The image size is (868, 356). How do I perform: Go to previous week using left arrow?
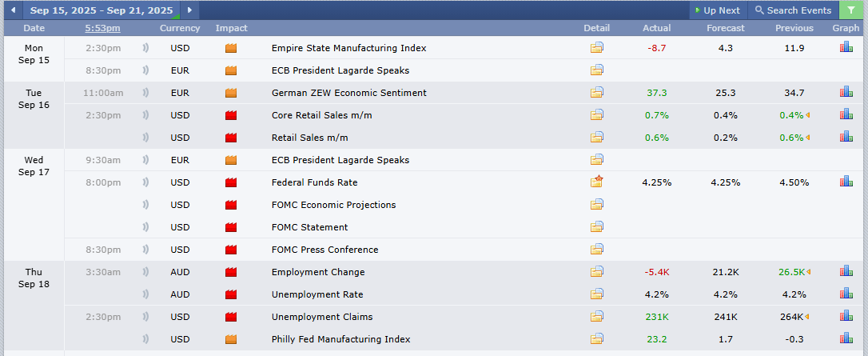point(13,10)
